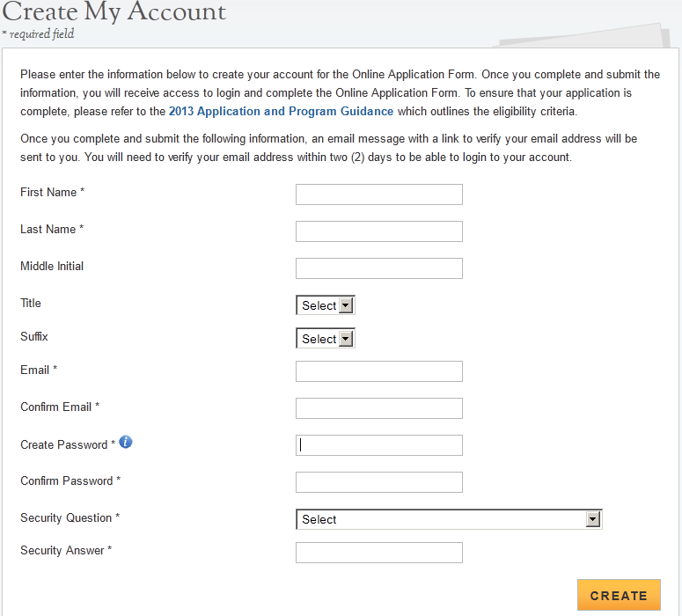Open the Title dropdown
682x616 pixels.
[325, 305]
